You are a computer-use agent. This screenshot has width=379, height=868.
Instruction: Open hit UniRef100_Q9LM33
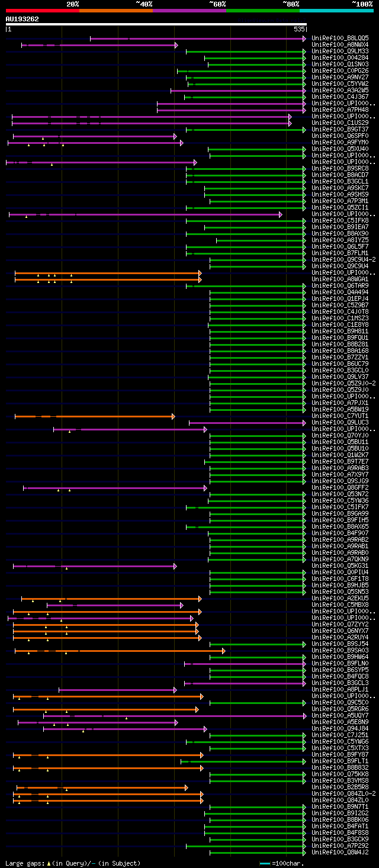340,52
